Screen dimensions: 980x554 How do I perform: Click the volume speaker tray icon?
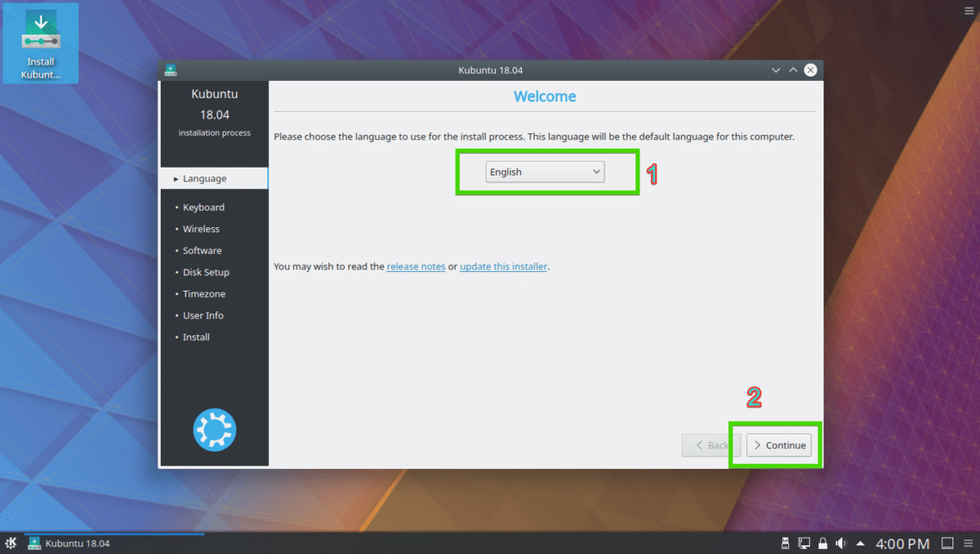point(842,544)
